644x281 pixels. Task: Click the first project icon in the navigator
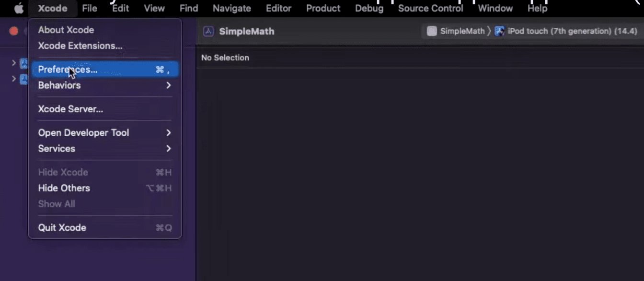click(24, 63)
